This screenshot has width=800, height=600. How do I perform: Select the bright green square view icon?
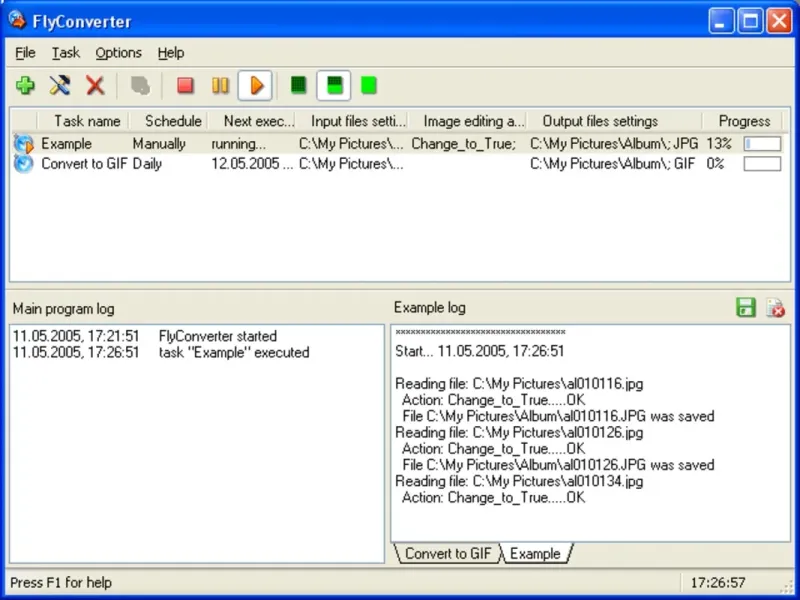[x=368, y=85]
